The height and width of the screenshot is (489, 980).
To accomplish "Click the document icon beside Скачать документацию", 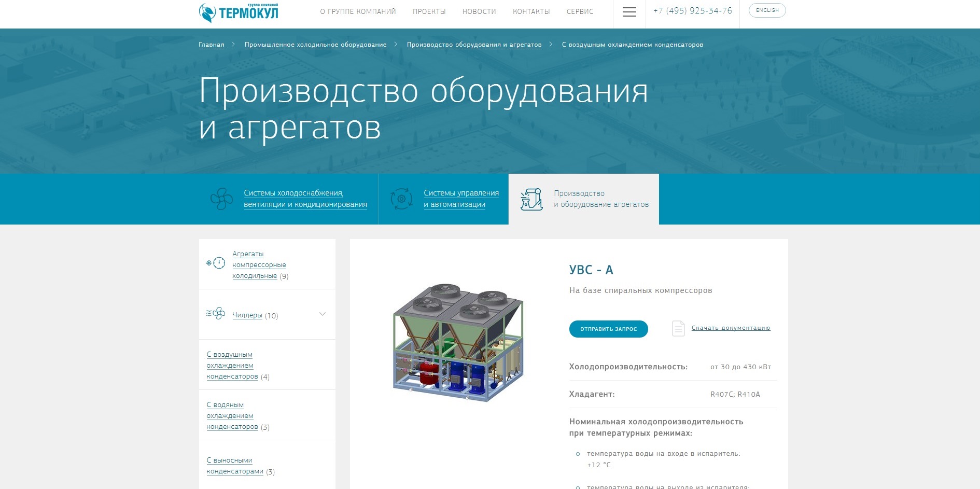I will pos(678,328).
